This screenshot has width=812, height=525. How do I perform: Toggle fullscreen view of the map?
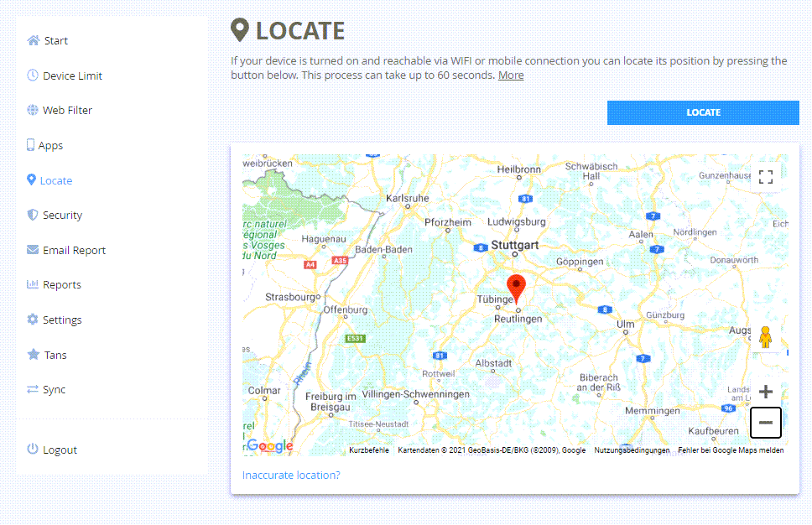[766, 177]
